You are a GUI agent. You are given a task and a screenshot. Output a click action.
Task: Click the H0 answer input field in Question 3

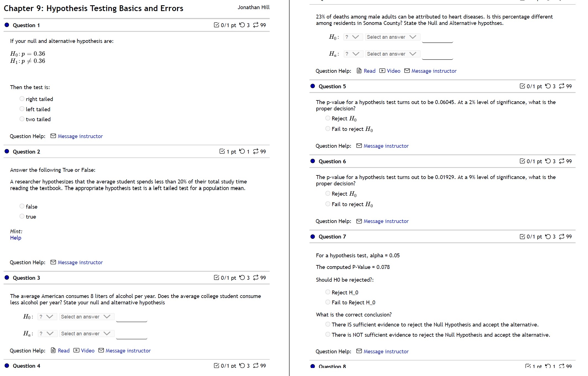[x=132, y=318]
